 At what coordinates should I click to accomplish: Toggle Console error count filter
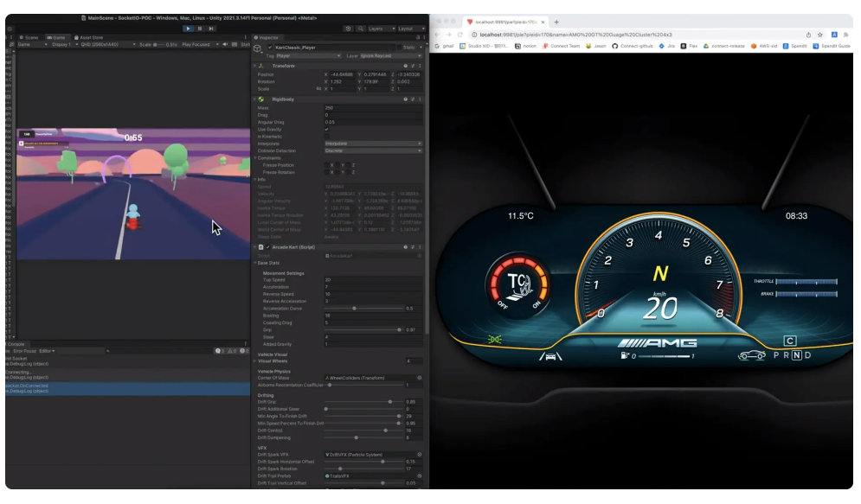click(244, 351)
